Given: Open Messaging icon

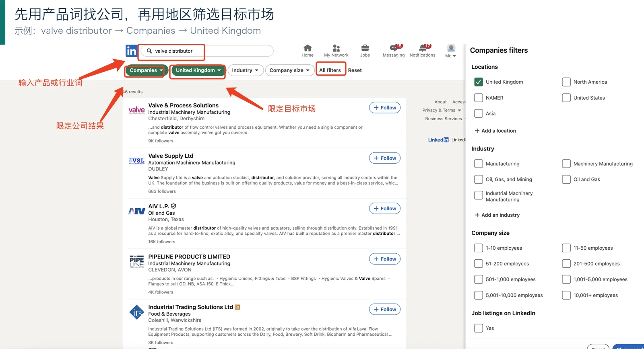Looking at the screenshot, I should pos(394,48).
